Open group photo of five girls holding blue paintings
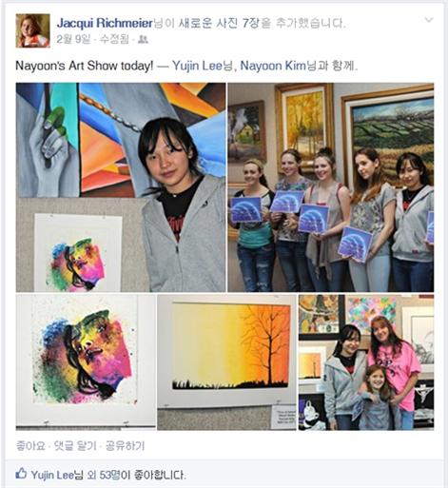The height and width of the screenshot is (488, 448). [331, 187]
